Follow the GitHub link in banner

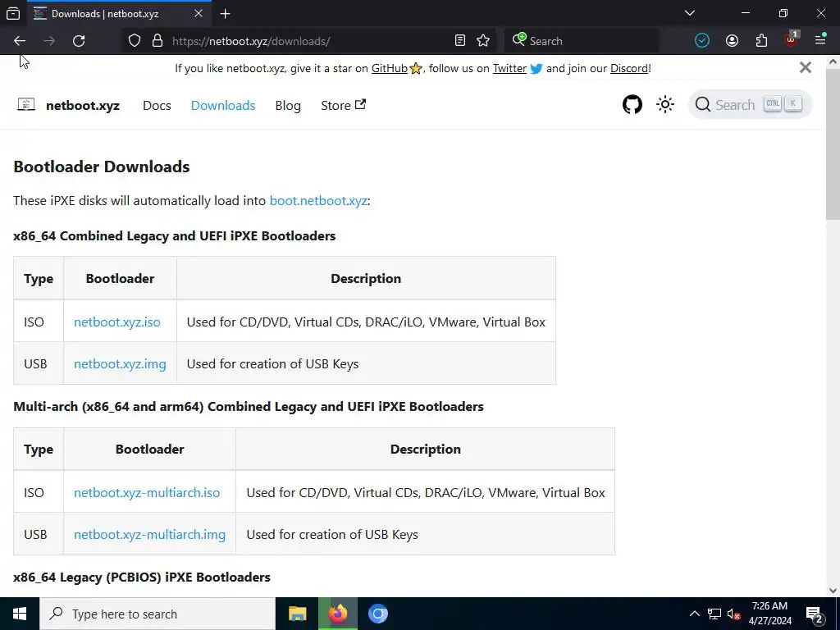390,69
